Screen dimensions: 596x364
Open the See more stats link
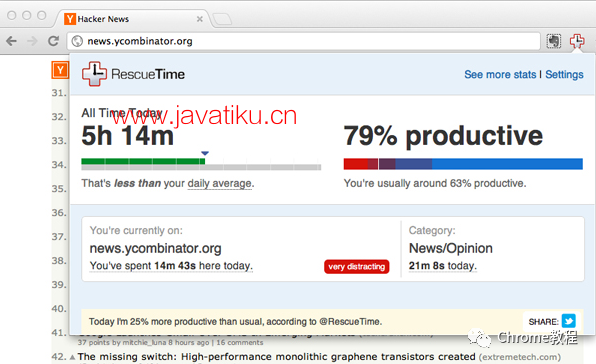pos(500,74)
